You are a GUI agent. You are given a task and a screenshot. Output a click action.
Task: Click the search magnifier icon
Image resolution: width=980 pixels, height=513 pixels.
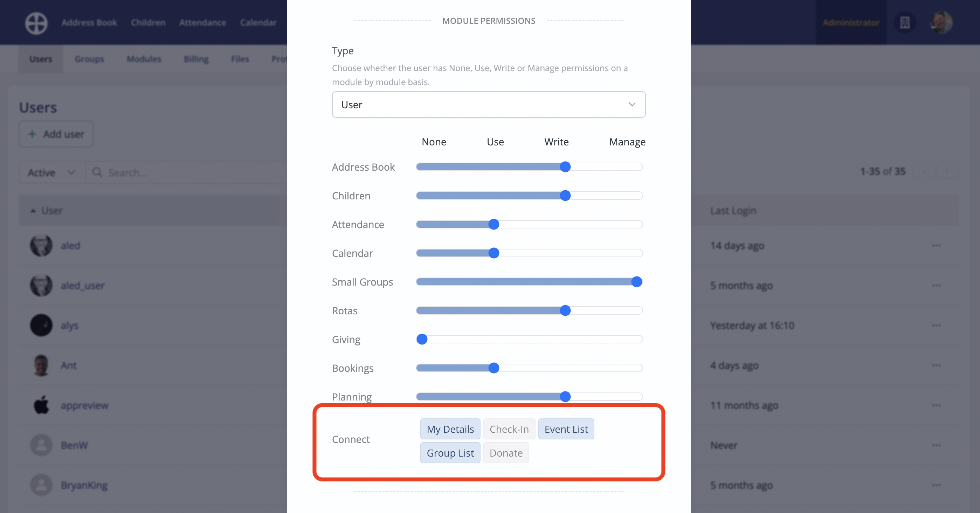click(98, 172)
